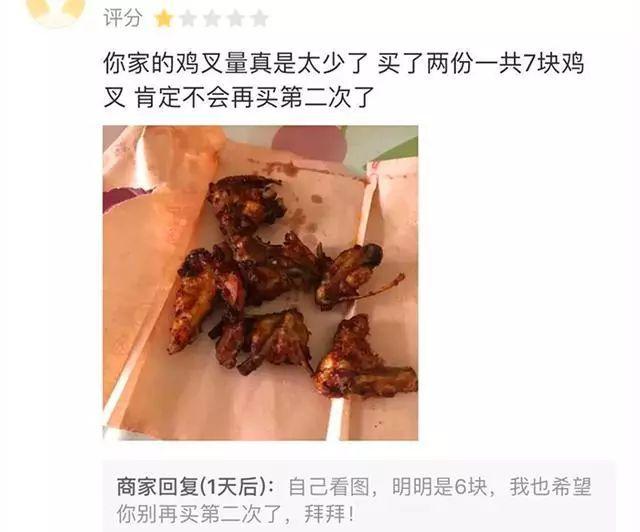Click the top chicken piece in photo
The height and width of the screenshot is (532, 640).
tap(246, 204)
